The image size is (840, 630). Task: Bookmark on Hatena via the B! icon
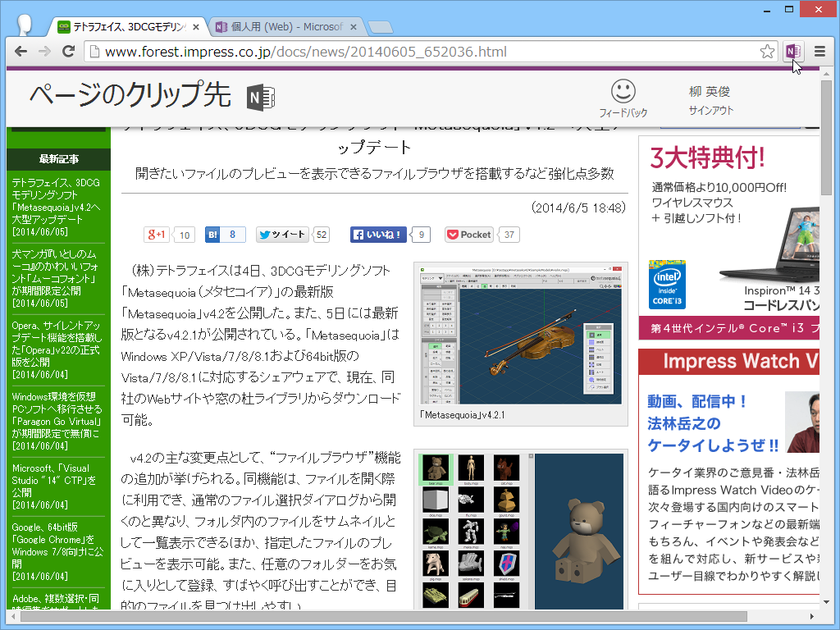pos(210,235)
